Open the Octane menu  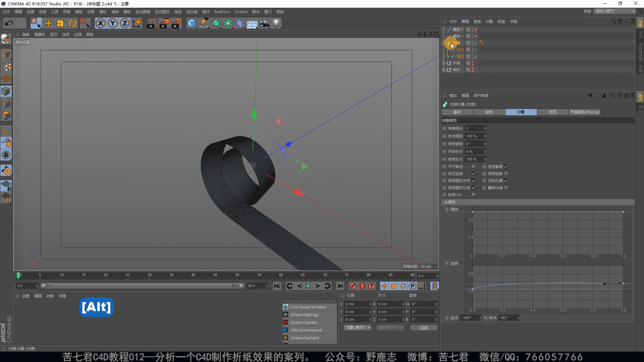[x=241, y=12]
